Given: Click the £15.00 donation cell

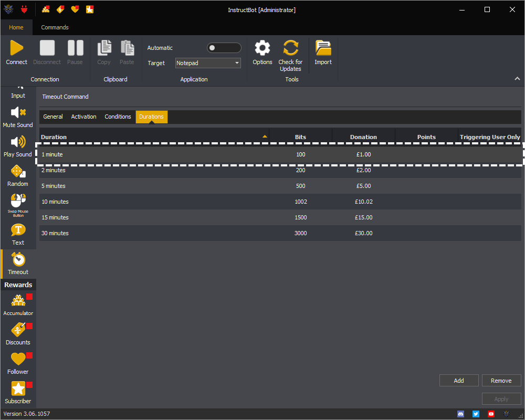Looking at the screenshot, I should coord(363,217).
